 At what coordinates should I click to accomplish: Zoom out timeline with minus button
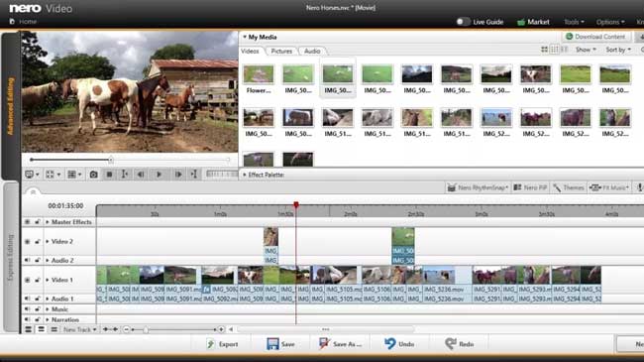click(127, 329)
